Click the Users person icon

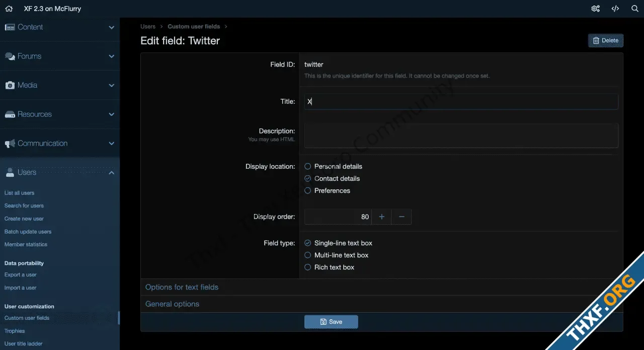(10, 173)
